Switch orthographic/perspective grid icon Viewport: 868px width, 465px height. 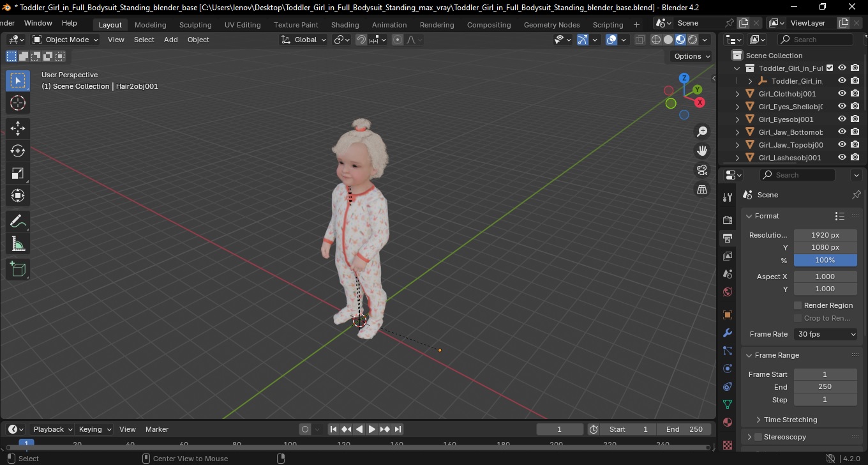[x=702, y=189]
